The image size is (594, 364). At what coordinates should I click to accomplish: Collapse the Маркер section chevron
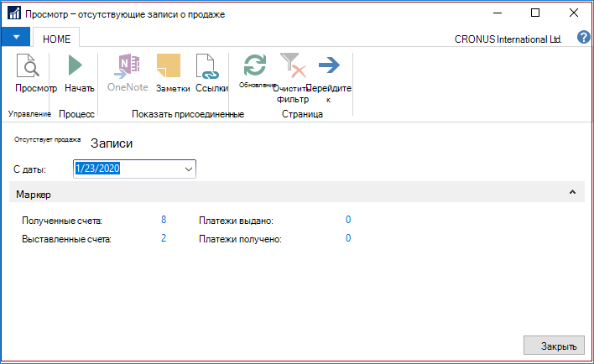point(572,192)
